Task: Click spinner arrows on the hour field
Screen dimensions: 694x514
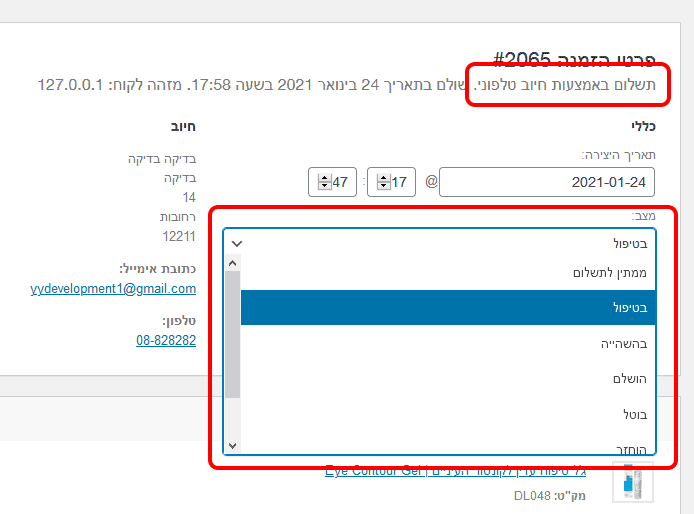Action: (x=383, y=182)
